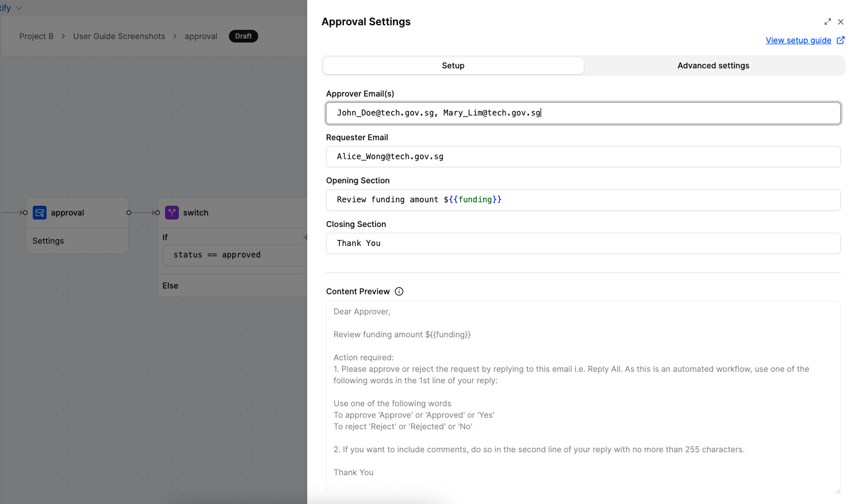Expand the Approval Settings panel to fullscreen
The height and width of the screenshot is (504, 858).
click(x=828, y=22)
